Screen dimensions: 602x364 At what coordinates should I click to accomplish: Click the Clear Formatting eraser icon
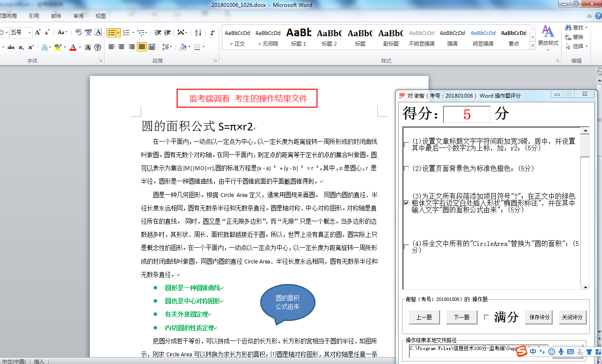pos(78,32)
